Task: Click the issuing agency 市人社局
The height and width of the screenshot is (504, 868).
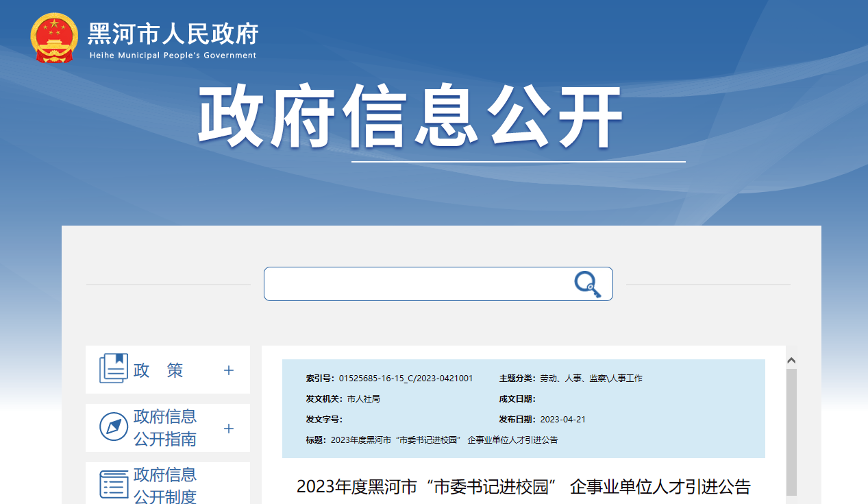Action: coord(363,399)
